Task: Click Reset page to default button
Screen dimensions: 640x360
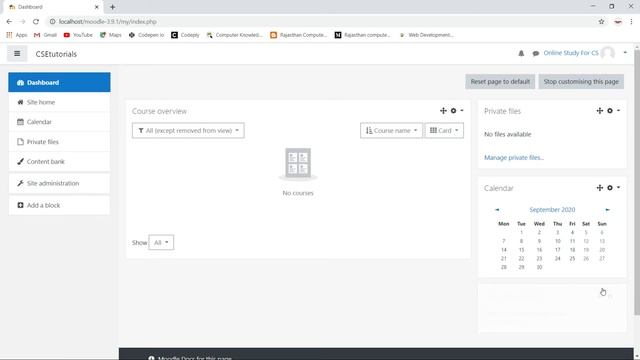Action: pos(500,82)
